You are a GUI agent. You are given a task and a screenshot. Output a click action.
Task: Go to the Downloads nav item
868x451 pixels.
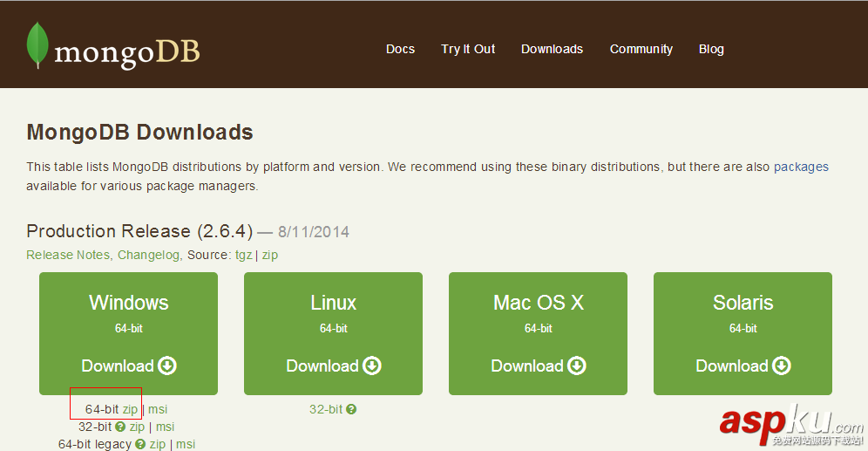tap(552, 49)
